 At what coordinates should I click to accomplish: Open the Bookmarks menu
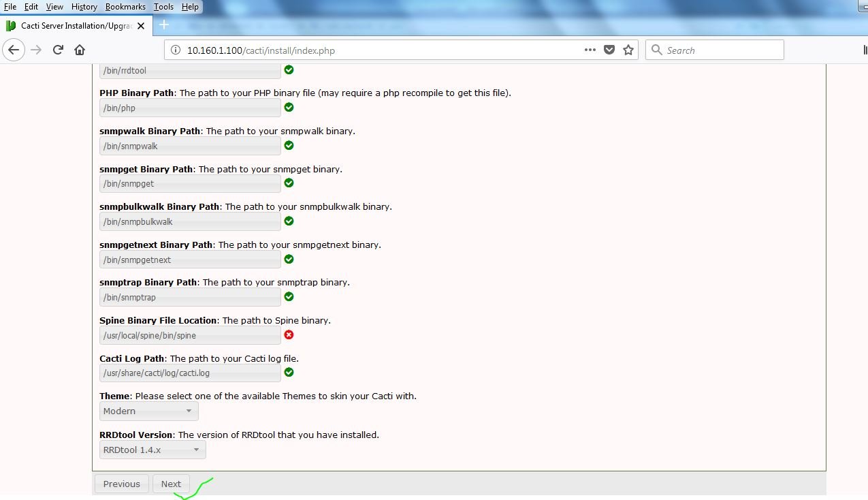pyautogui.click(x=125, y=7)
